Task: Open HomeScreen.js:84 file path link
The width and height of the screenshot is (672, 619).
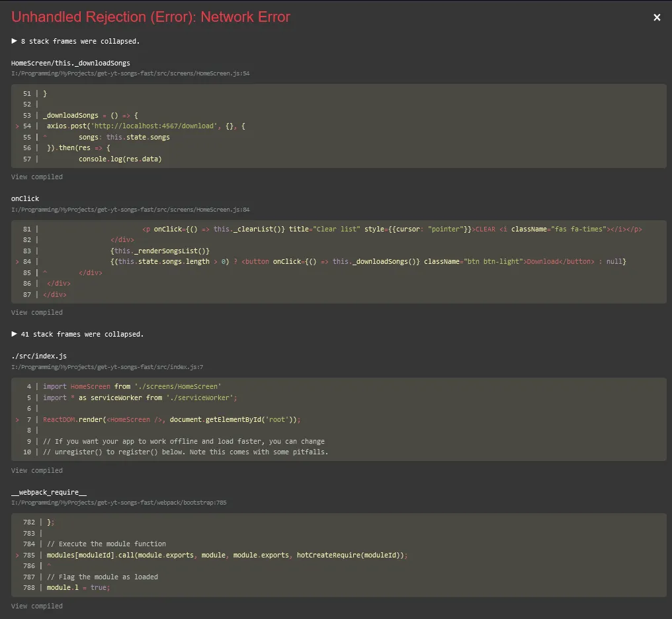Action: coord(130,210)
